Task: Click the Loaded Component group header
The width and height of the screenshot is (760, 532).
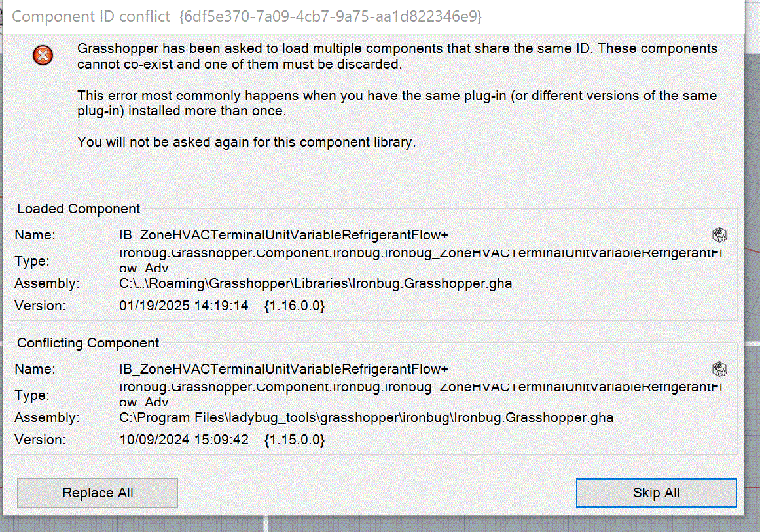Action: [x=79, y=209]
